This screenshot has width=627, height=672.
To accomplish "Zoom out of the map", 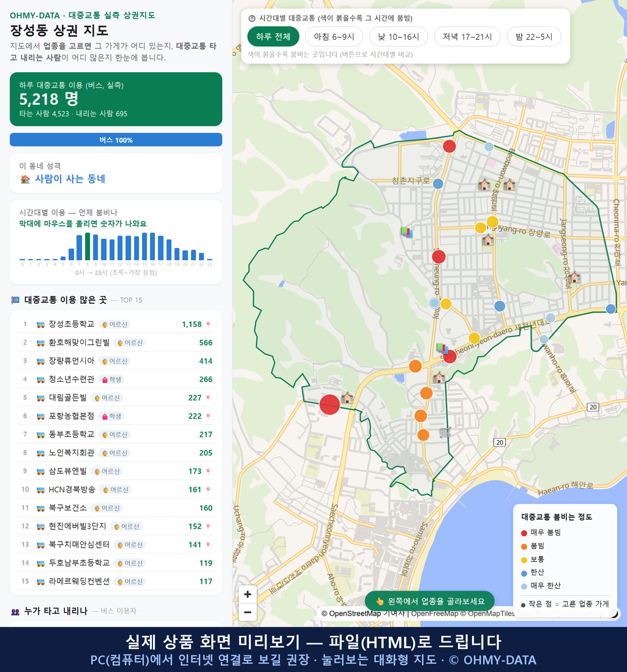I will (247, 612).
